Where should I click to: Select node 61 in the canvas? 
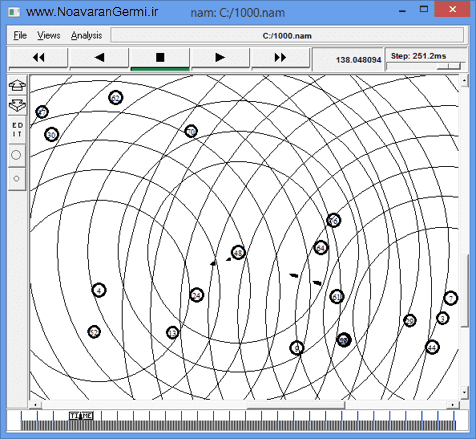coord(337,297)
